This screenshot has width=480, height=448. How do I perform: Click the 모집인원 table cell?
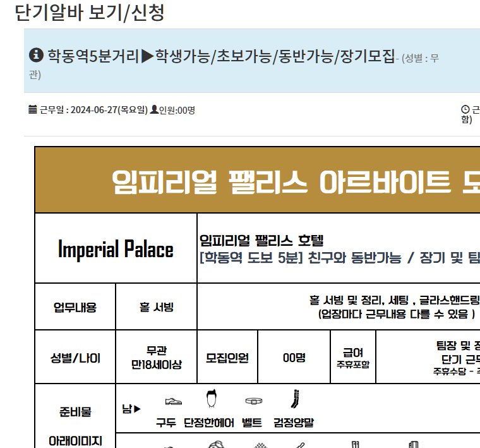click(x=227, y=358)
